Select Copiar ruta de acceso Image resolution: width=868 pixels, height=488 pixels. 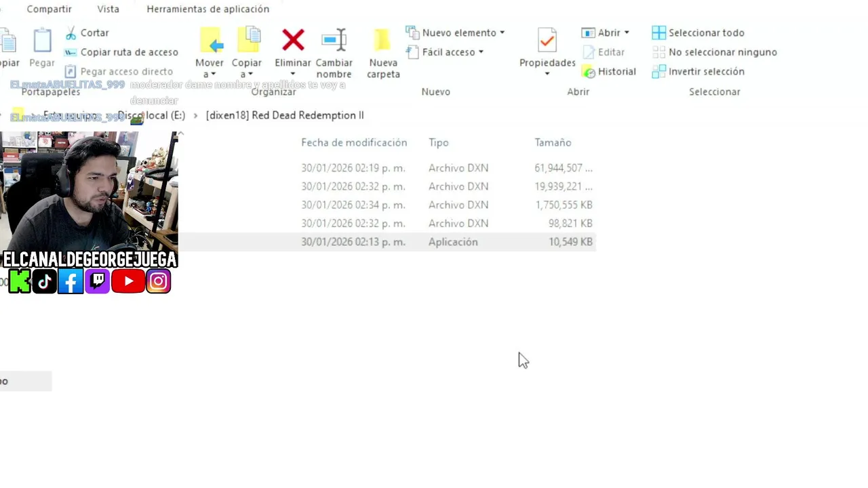coord(121,52)
